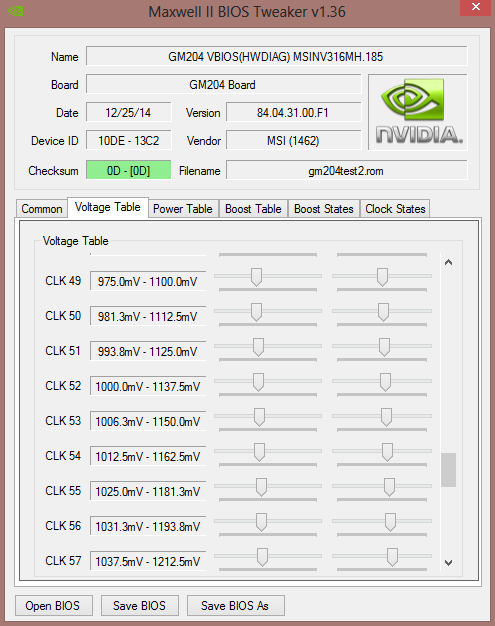The image size is (495, 626).
Task: Click CLK 54 value 1012.5mV - 1162.5mV
Action: [148, 456]
